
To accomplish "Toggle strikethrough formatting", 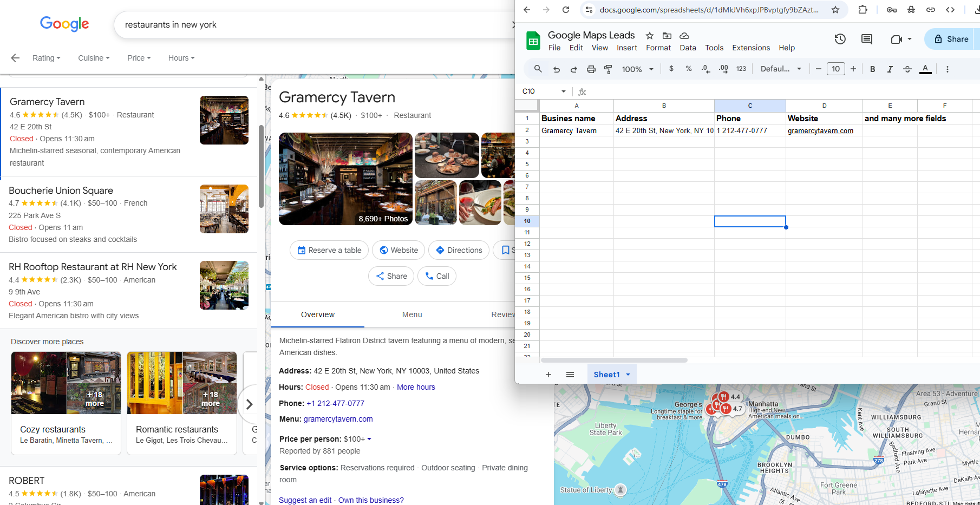I will [907, 69].
